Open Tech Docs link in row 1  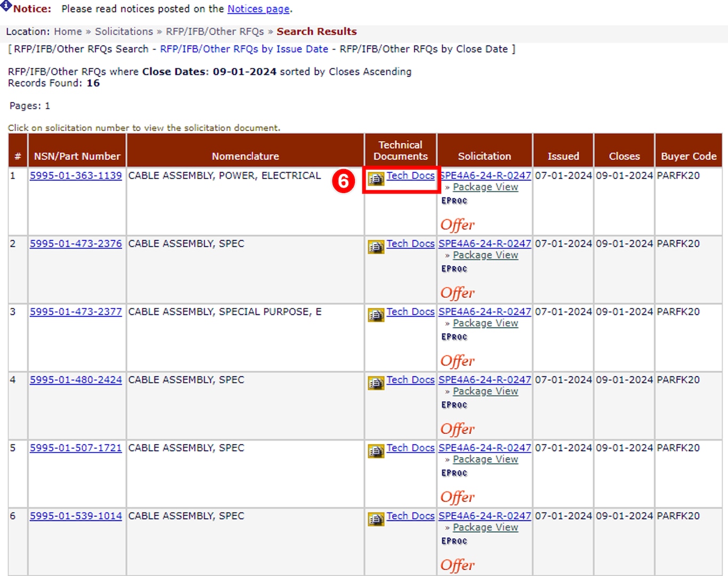tap(410, 175)
